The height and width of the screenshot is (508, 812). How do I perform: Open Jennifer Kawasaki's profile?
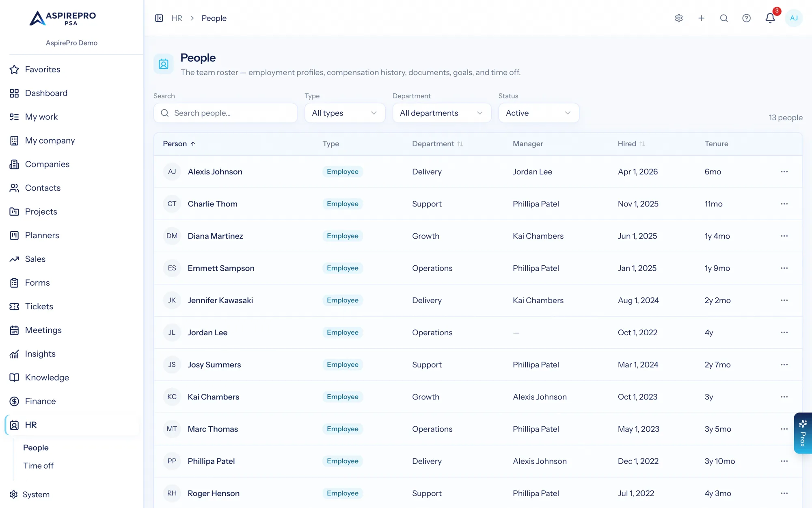(x=220, y=300)
